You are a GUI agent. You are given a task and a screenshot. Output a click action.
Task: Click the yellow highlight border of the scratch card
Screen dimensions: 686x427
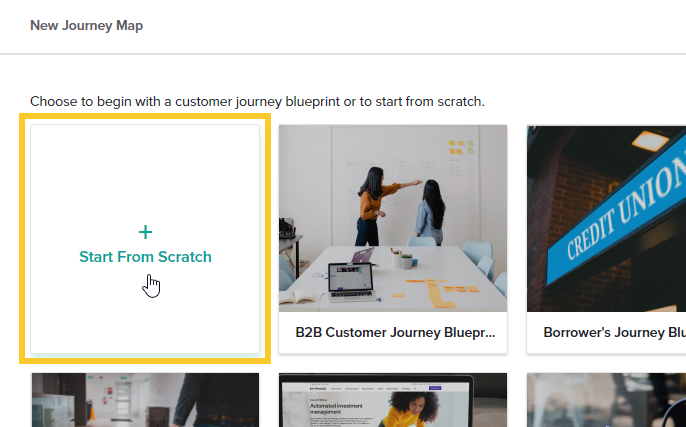tap(24, 238)
